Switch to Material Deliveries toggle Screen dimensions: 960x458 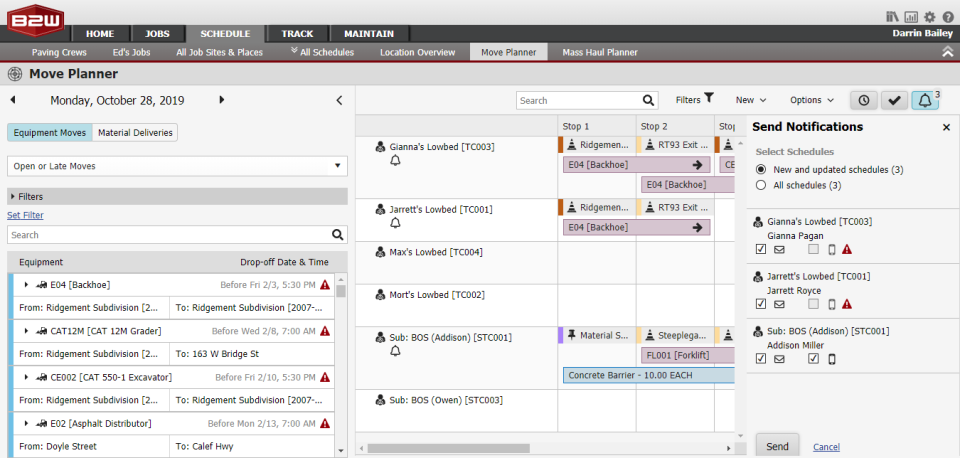(x=135, y=132)
